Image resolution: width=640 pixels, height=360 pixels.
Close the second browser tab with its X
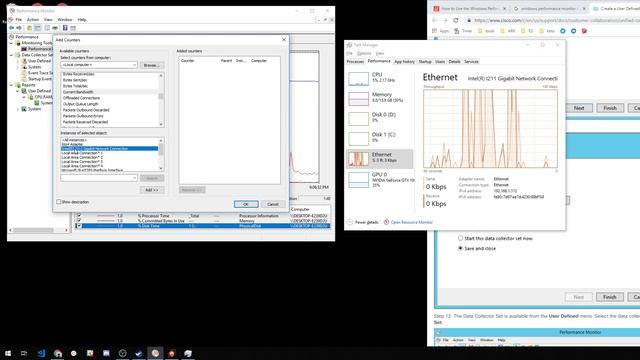584,8
